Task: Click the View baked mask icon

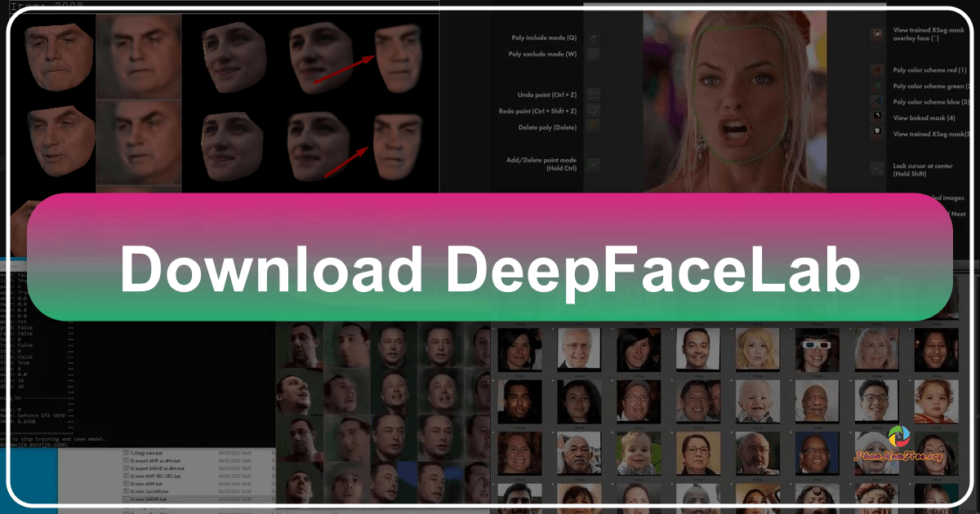Action: click(x=875, y=116)
